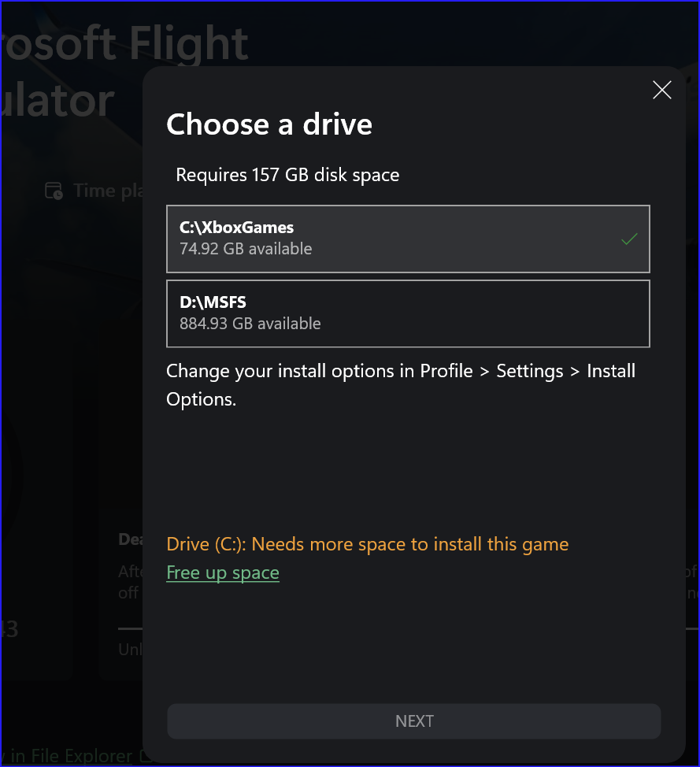700x767 pixels.
Task: Click the green checkmark on C:\XboxGames
Action: pos(629,239)
